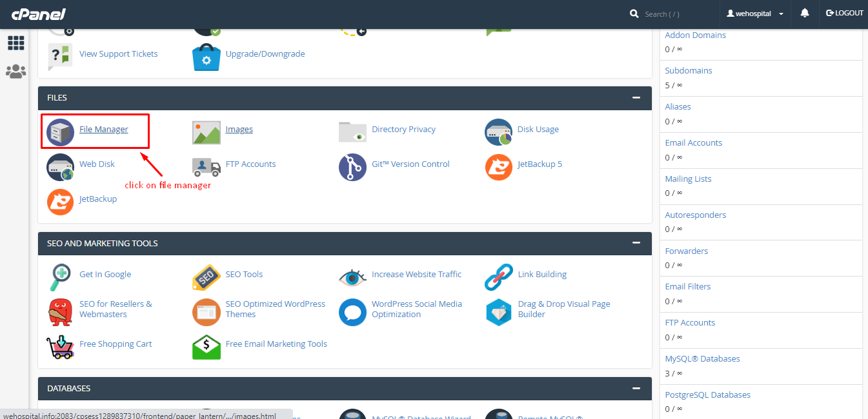Viewport: 868px width, 419px height.
Task: Open the Images tool icon
Action: [206, 131]
